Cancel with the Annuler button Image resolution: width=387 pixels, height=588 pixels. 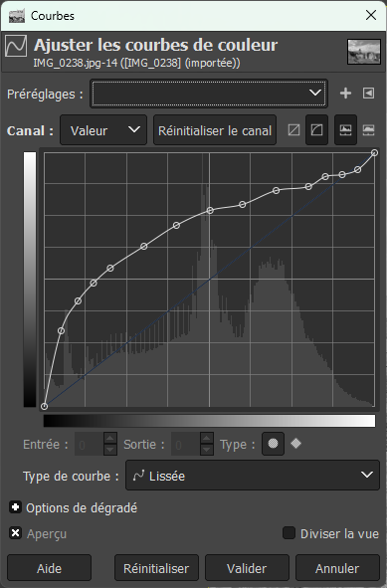click(x=337, y=568)
